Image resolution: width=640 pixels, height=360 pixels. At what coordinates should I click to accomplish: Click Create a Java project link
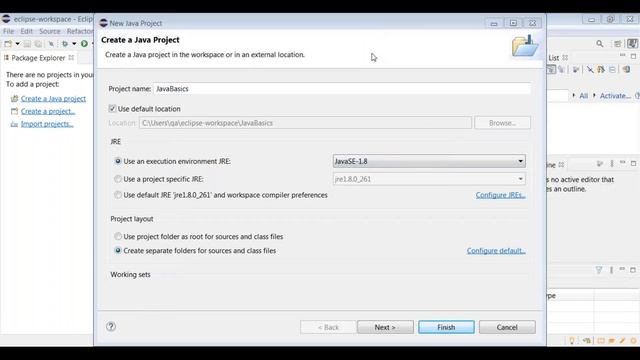[53, 99]
